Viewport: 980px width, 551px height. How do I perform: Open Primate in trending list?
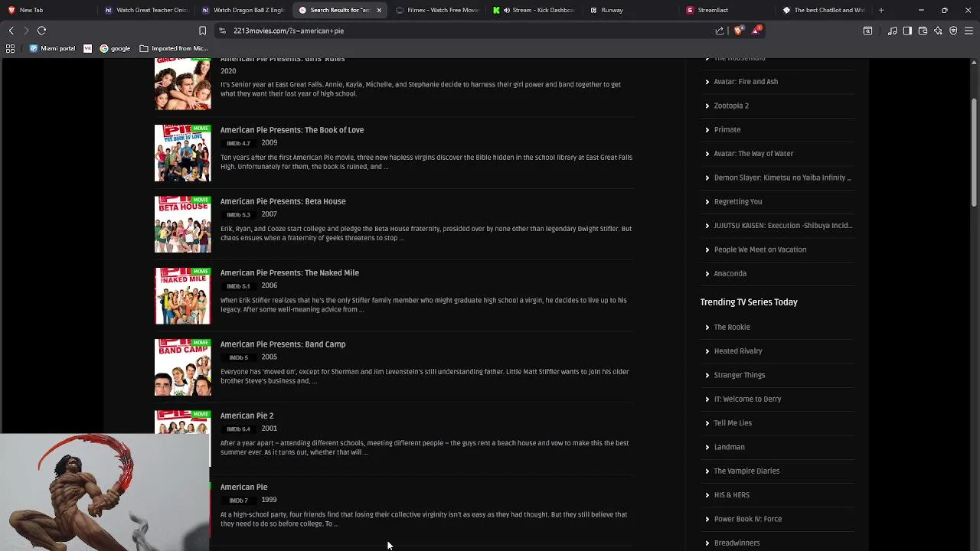(x=727, y=130)
